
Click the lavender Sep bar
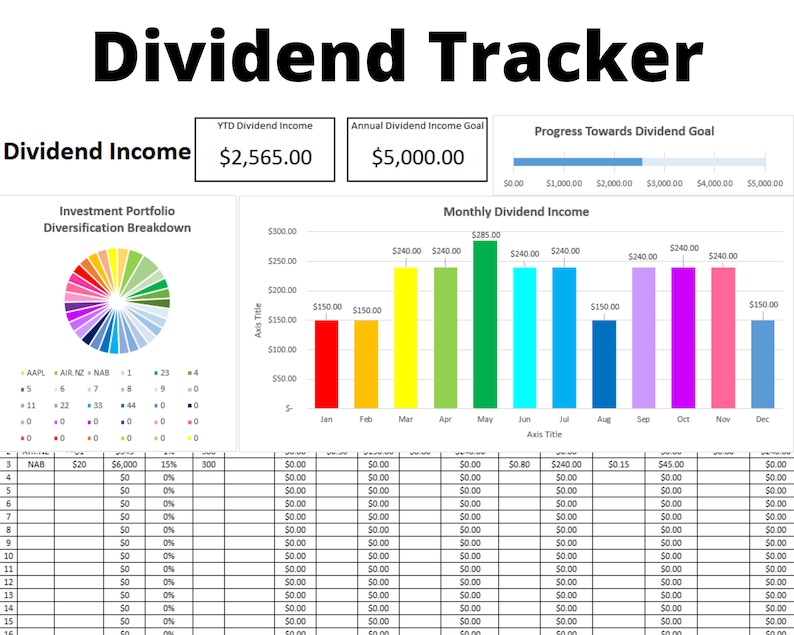[x=644, y=338]
